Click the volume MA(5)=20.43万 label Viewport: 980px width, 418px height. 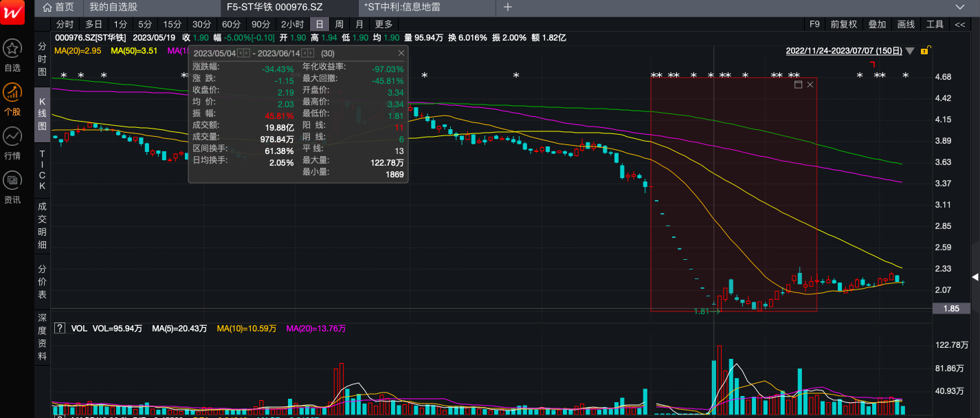coord(179,329)
